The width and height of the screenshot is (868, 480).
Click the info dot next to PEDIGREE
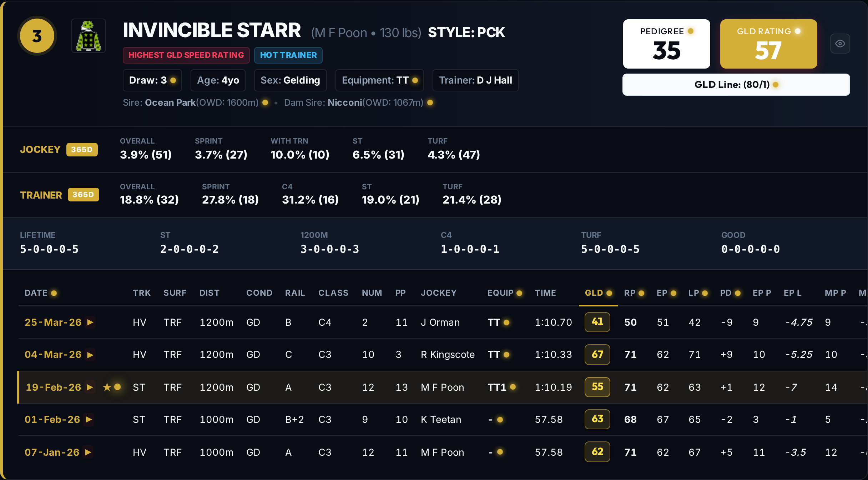[691, 31]
